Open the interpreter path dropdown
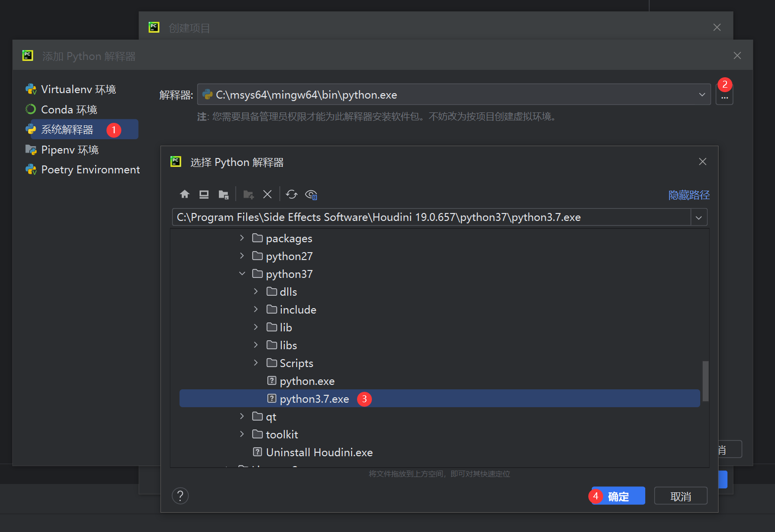775x532 pixels. tap(702, 95)
